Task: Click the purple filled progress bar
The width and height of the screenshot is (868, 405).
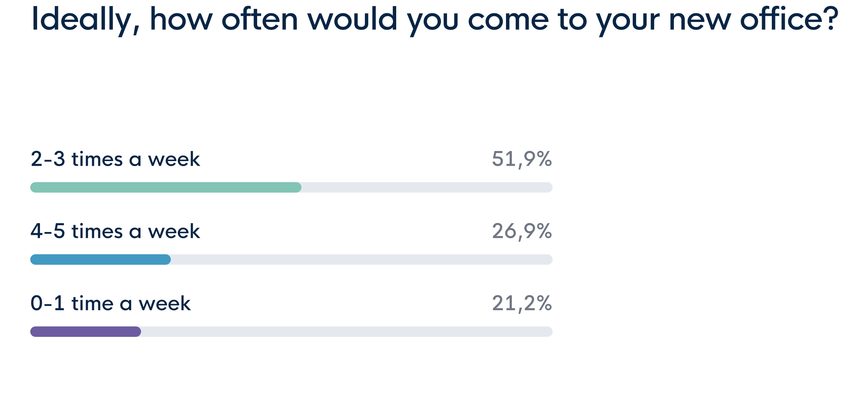Action: 86,331
